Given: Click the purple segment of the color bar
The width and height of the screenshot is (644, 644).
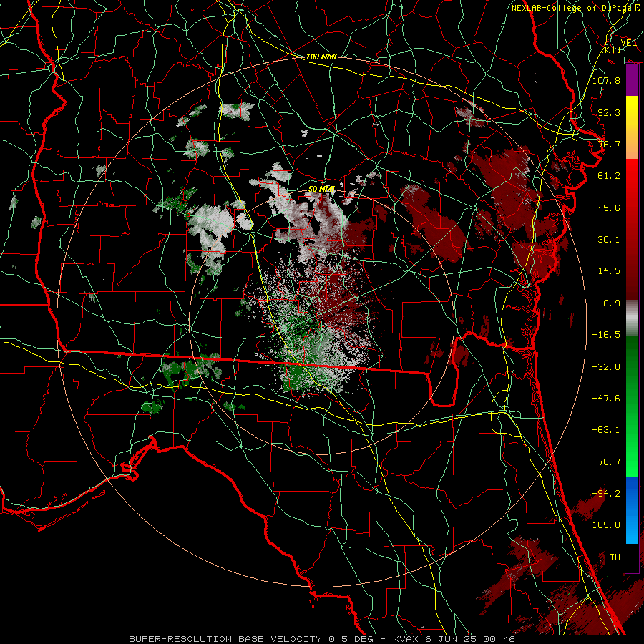Looking at the screenshot, I should (632, 80).
